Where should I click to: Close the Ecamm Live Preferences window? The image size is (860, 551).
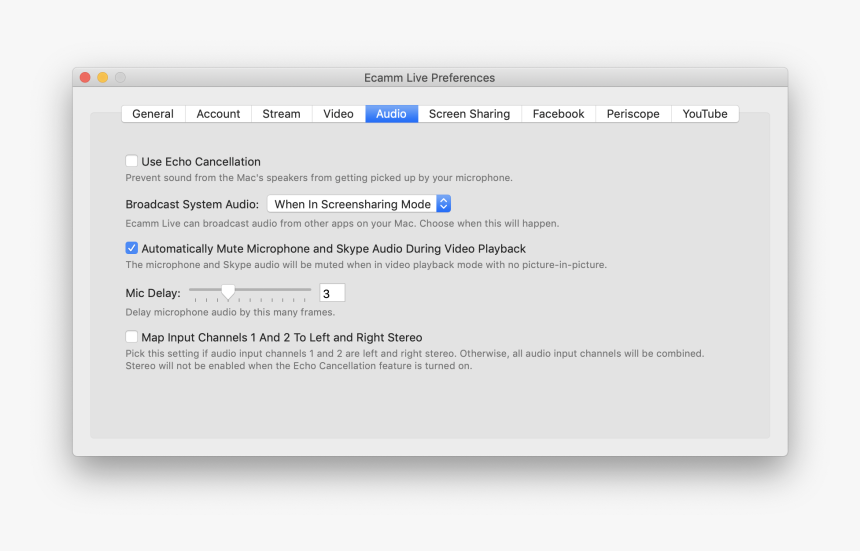coord(85,77)
